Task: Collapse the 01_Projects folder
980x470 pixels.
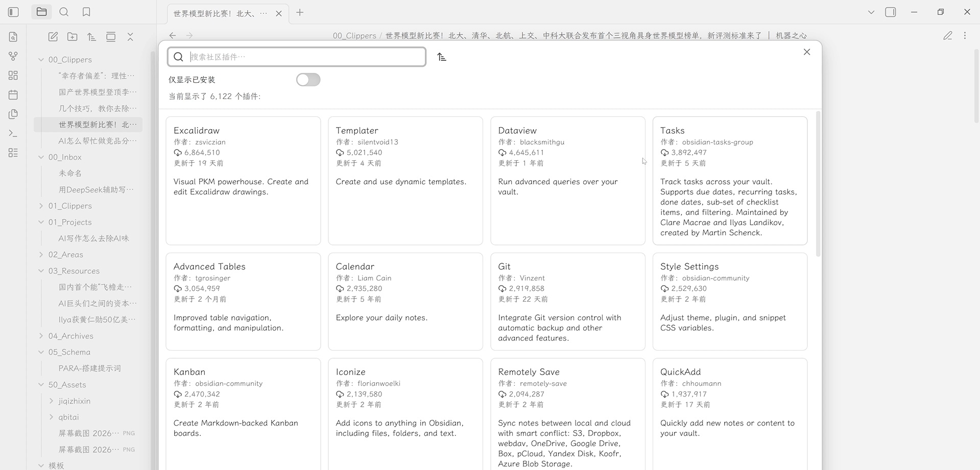Action: click(x=41, y=222)
